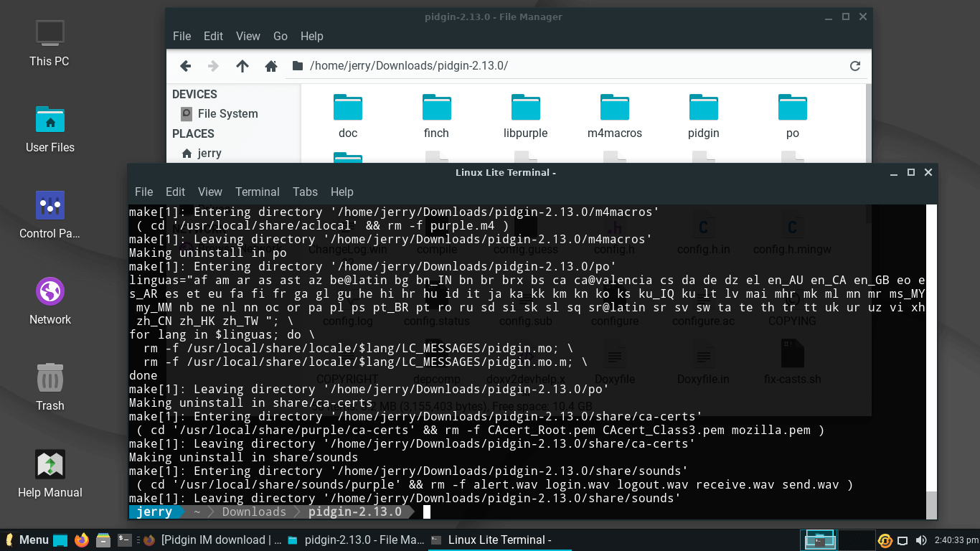Click the Home folder toolbar icon
Image resolution: width=980 pixels, height=551 pixels.
click(271, 66)
